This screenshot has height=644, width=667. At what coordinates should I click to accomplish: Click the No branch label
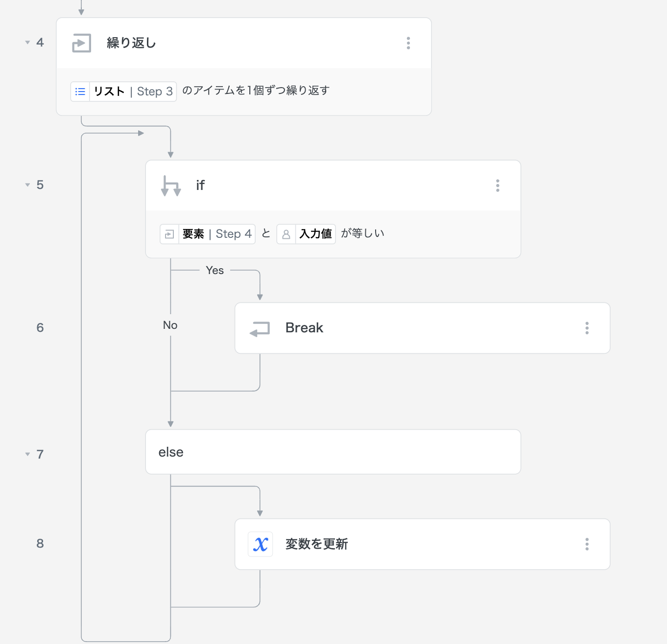[x=170, y=325]
